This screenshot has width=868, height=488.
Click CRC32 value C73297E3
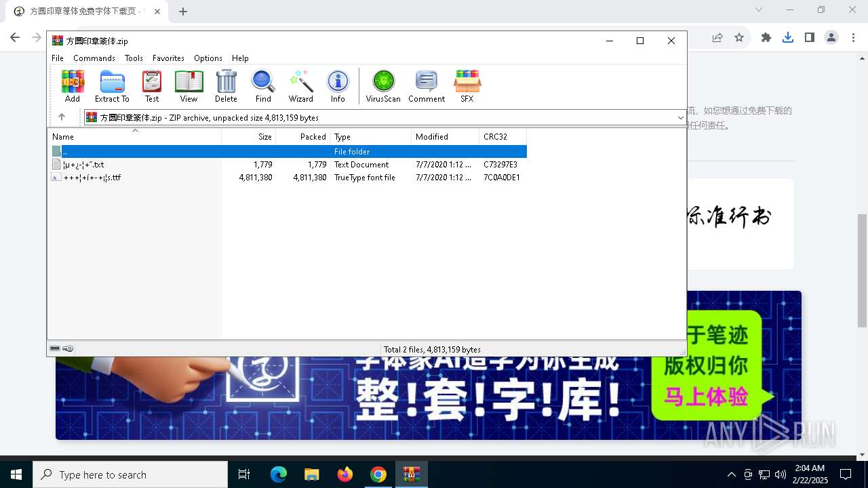pyautogui.click(x=500, y=165)
